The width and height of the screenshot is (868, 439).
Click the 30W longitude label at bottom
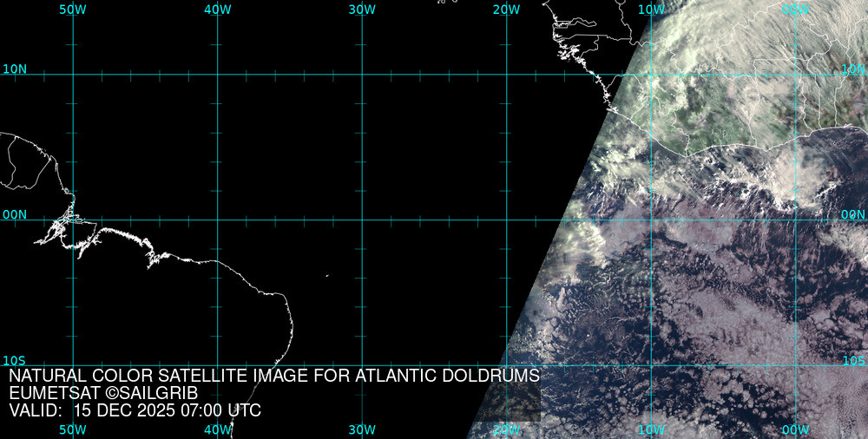point(361,429)
